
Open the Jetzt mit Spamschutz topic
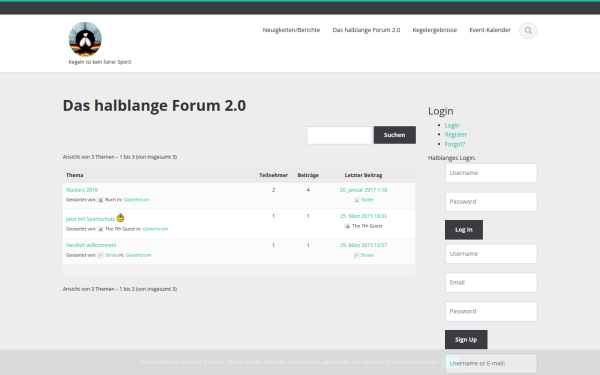90,219
